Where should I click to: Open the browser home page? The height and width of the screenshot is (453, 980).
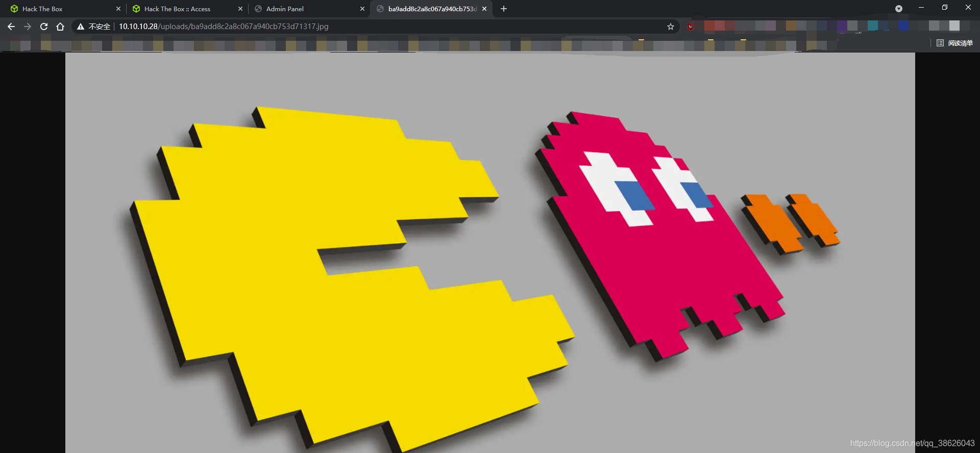60,27
